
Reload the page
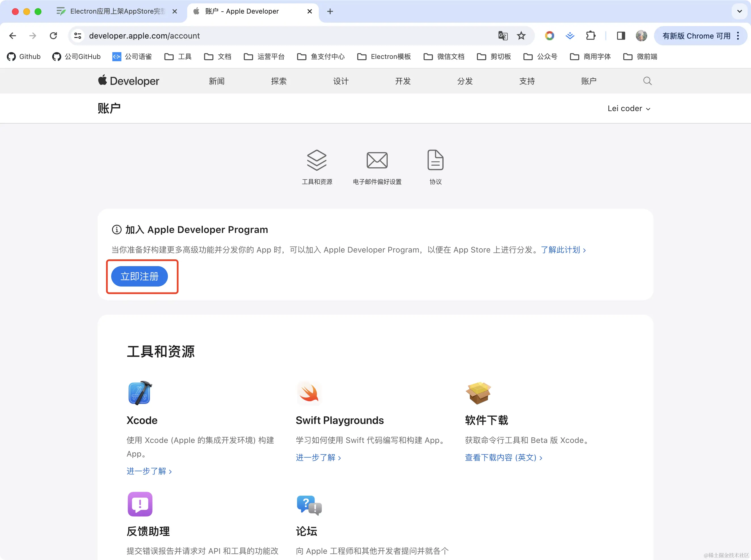click(x=53, y=36)
